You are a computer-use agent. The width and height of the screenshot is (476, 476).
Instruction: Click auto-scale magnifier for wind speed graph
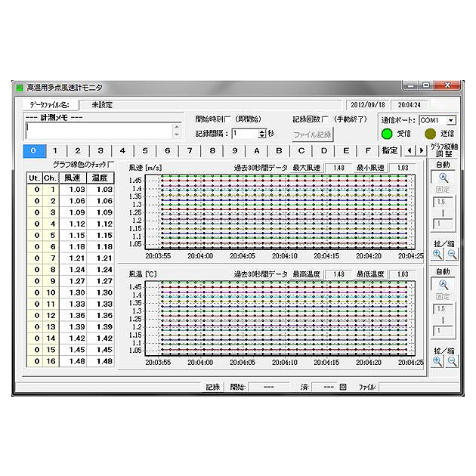tap(444, 177)
